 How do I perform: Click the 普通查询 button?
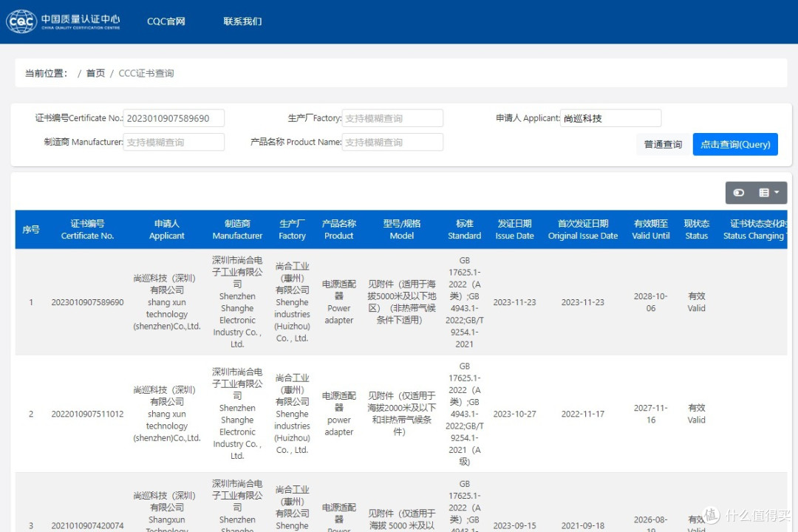coord(663,145)
